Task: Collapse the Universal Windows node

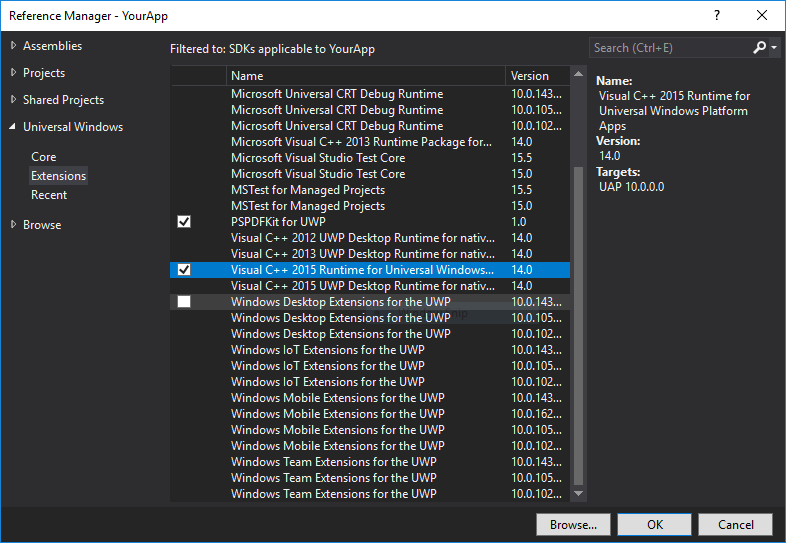Action: tap(13, 127)
